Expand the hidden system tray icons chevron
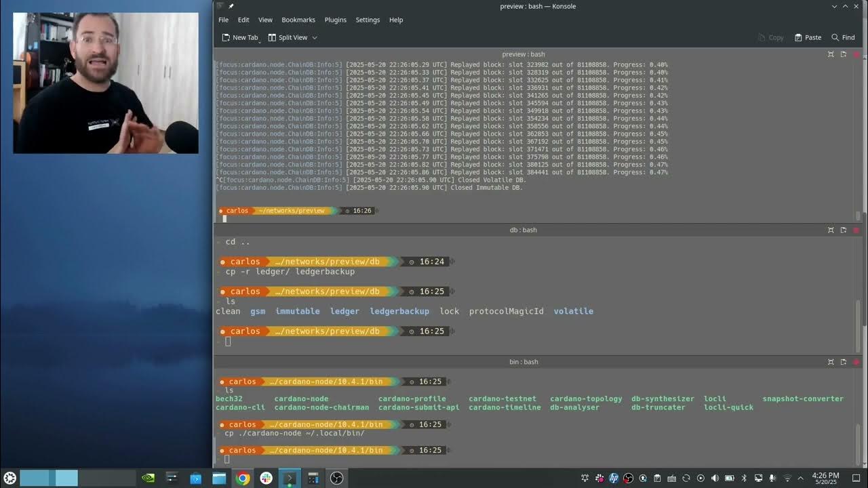The image size is (868, 488). [x=800, y=478]
